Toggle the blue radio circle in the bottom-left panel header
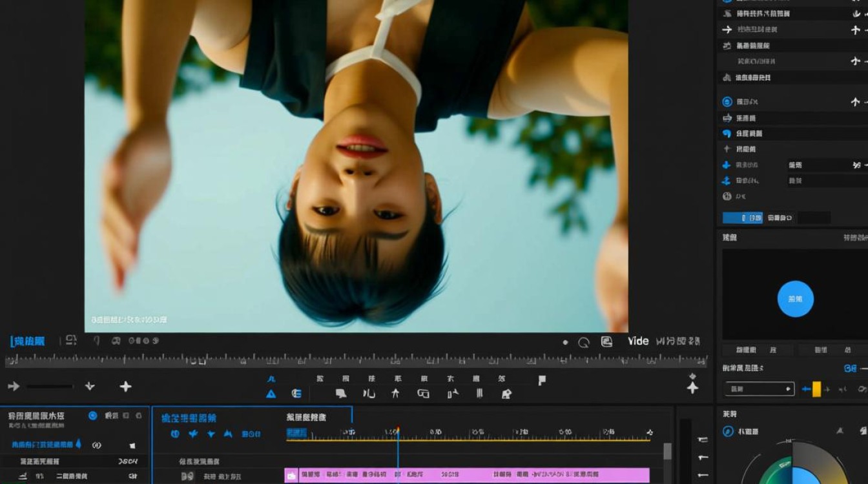The height and width of the screenshot is (484, 868). 93,416
